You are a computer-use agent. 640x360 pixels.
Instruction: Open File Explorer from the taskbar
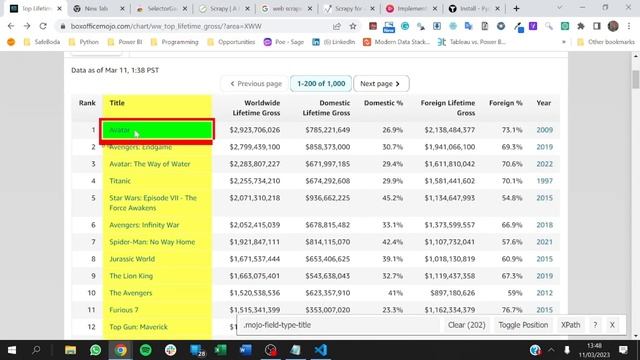coord(70,350)
